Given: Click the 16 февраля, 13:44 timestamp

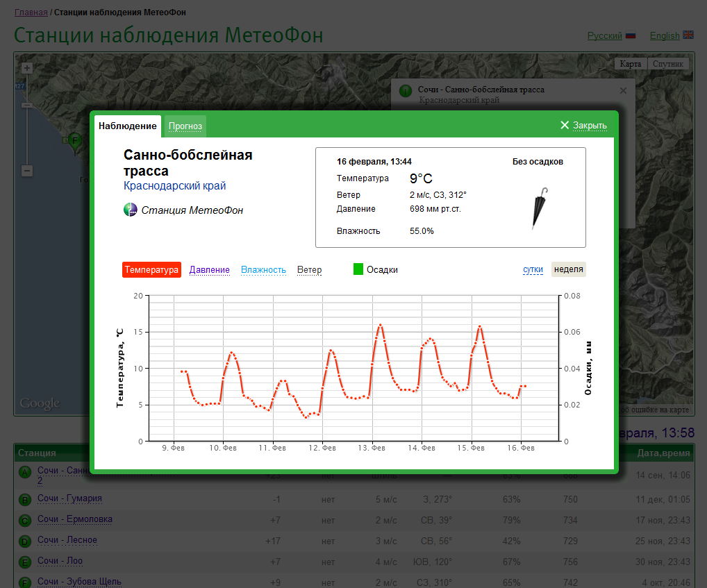Looking at the screenshot, I should tap(374, 161).
